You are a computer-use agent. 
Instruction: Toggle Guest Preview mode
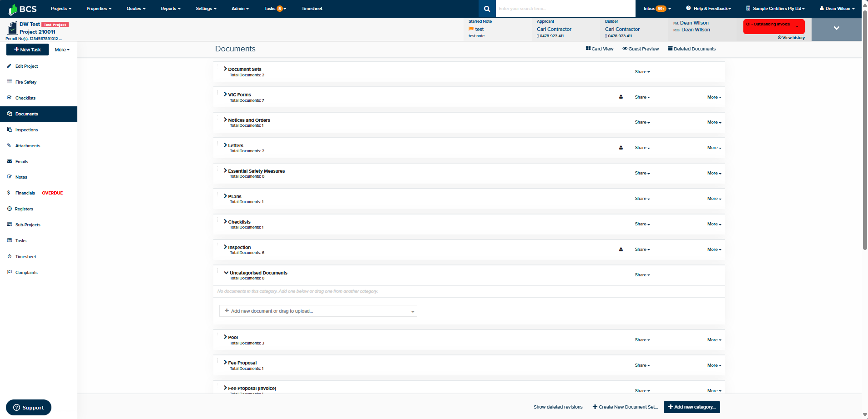(x=641, y=49)
